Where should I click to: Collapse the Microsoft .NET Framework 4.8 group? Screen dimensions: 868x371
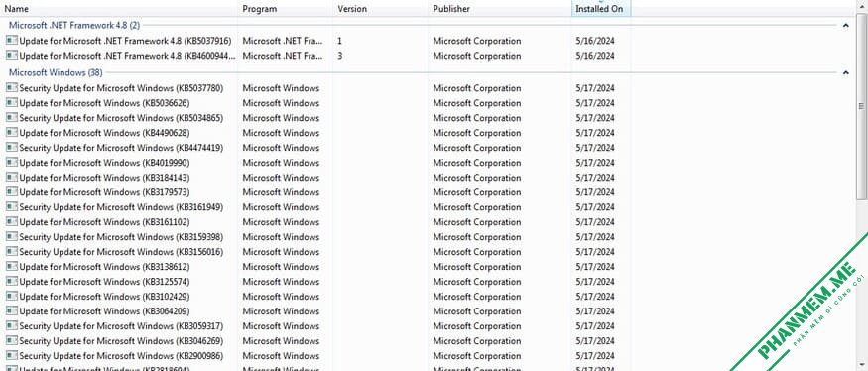click(845, 25)
